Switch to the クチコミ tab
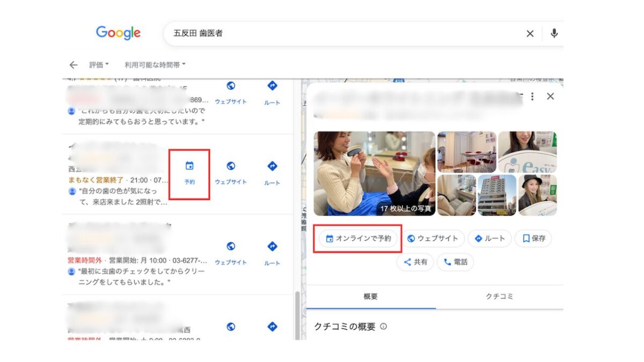Image resolution: width=644 pixels, height=362 pixels. click(x=499, y=297)
